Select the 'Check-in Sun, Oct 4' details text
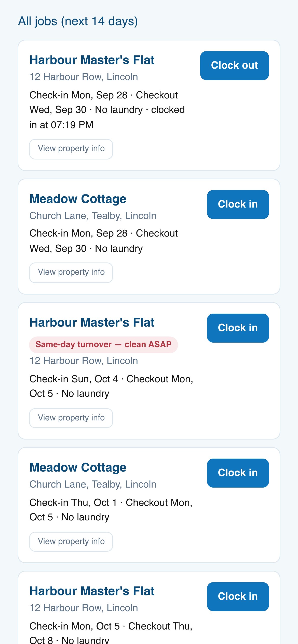This screenshot has height=644, width=298. (74, 379)
